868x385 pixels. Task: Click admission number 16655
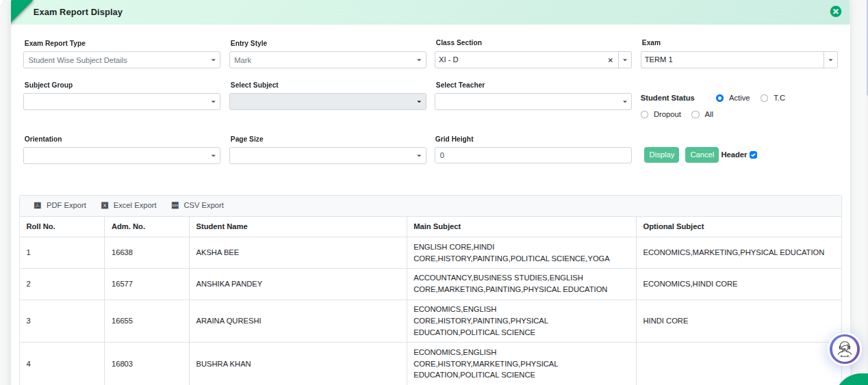click(x=123, y=321)
